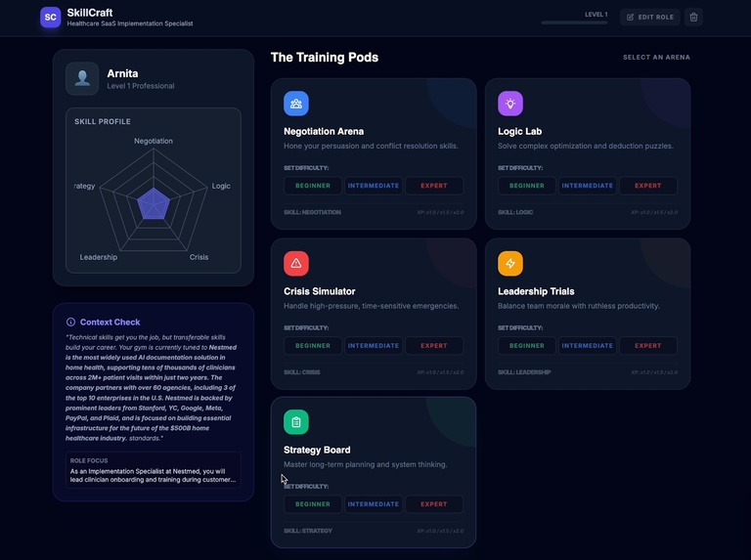Choose Expert in Leadership Trials
The image size is (751, 560).
click(648, 346)
